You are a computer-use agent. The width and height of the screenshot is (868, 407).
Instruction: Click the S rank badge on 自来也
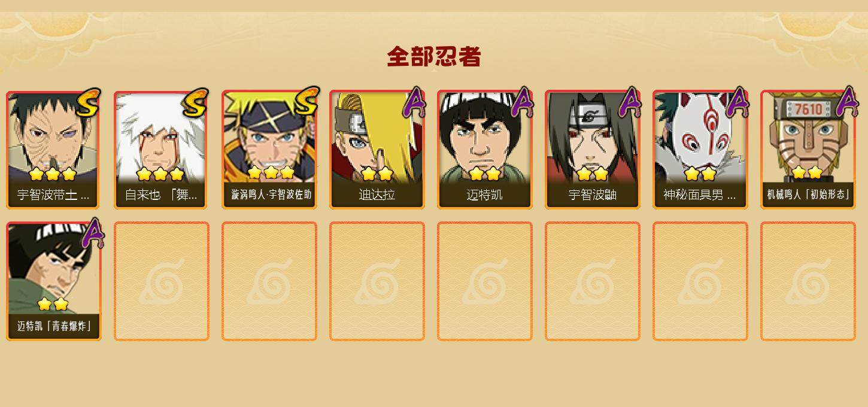click(196, 102)
